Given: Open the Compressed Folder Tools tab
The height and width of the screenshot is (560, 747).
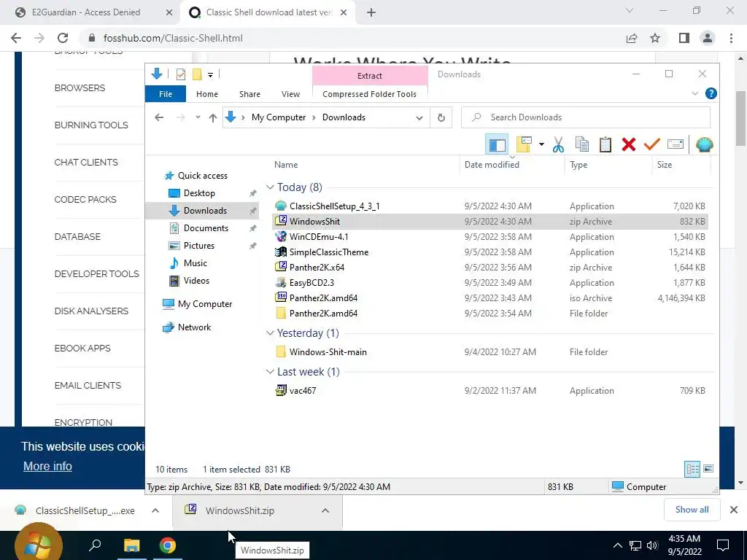Looking at the screenshot, I should click(369, 94).
